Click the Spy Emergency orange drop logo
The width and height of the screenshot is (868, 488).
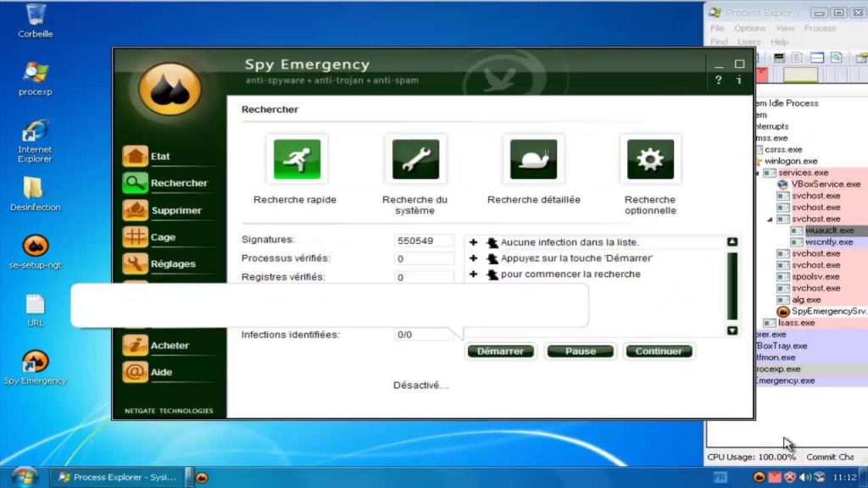(x=170, y=88)
